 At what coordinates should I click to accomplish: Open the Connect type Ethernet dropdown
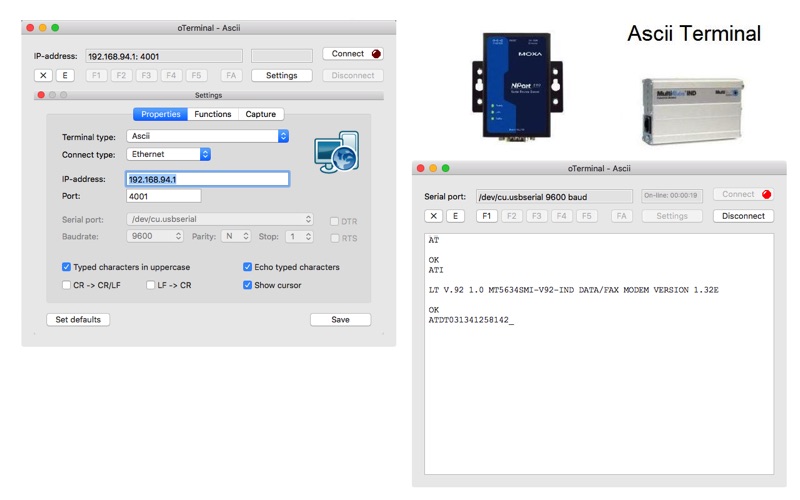pos(169,154)
